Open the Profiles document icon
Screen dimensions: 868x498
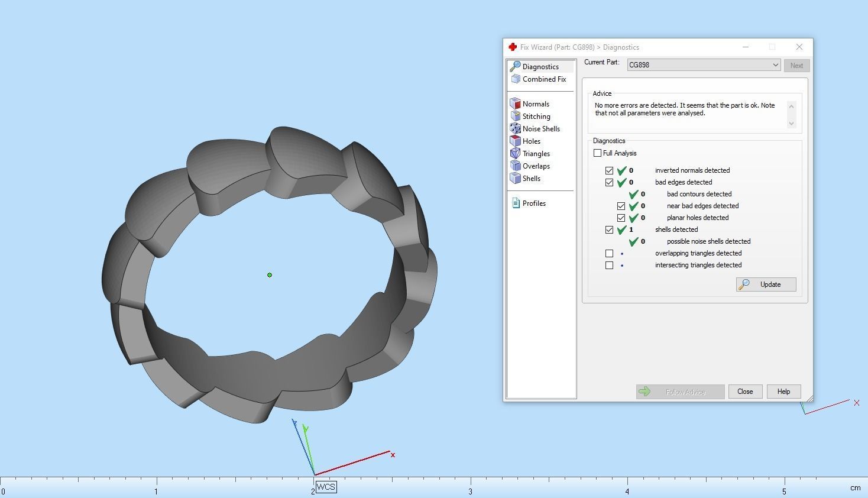(x=516, y=203)
